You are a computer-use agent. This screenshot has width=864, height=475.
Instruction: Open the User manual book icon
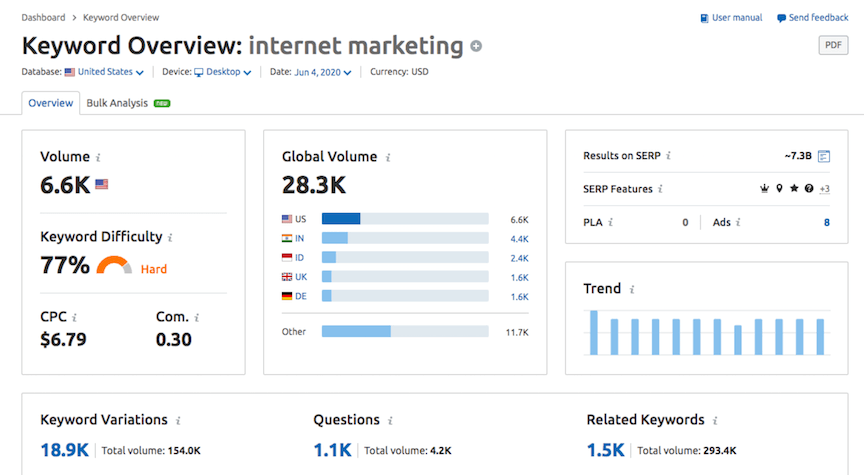tap(704, 18)
